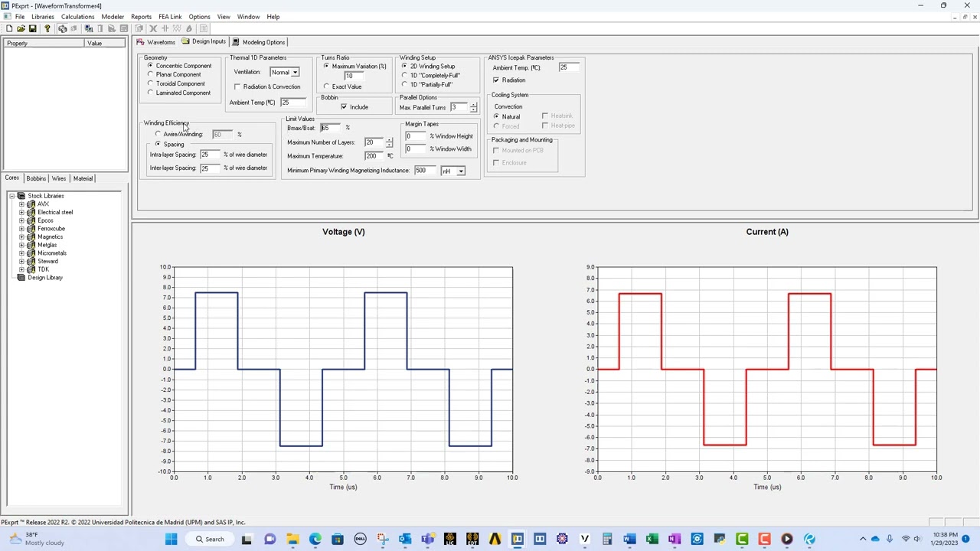
Task: Click the Maximum Number of Layers stepper
Action: [389, 143]
